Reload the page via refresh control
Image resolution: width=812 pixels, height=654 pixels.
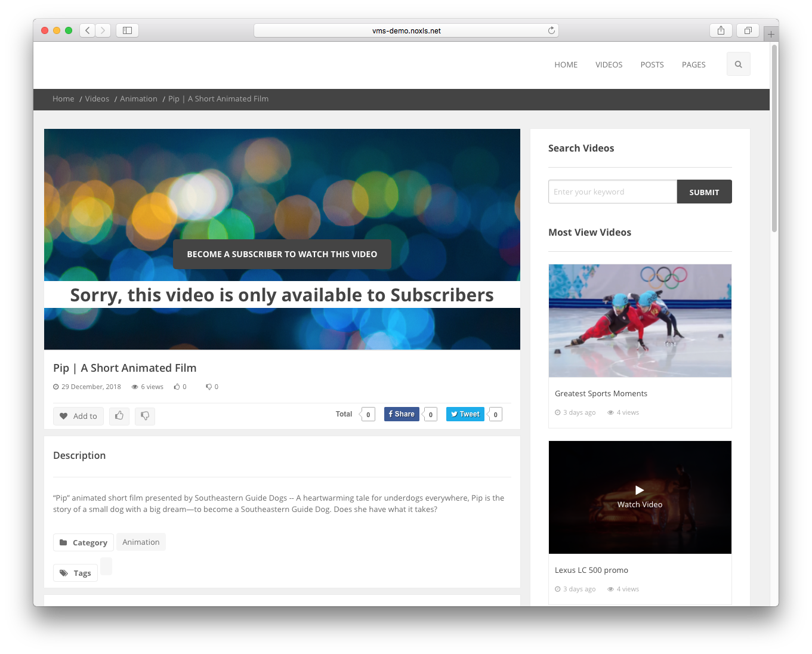[x=551, y=30]
